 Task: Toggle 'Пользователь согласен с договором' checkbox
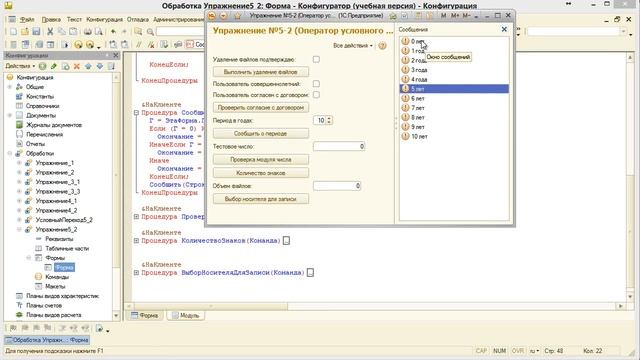click(316, 95)
